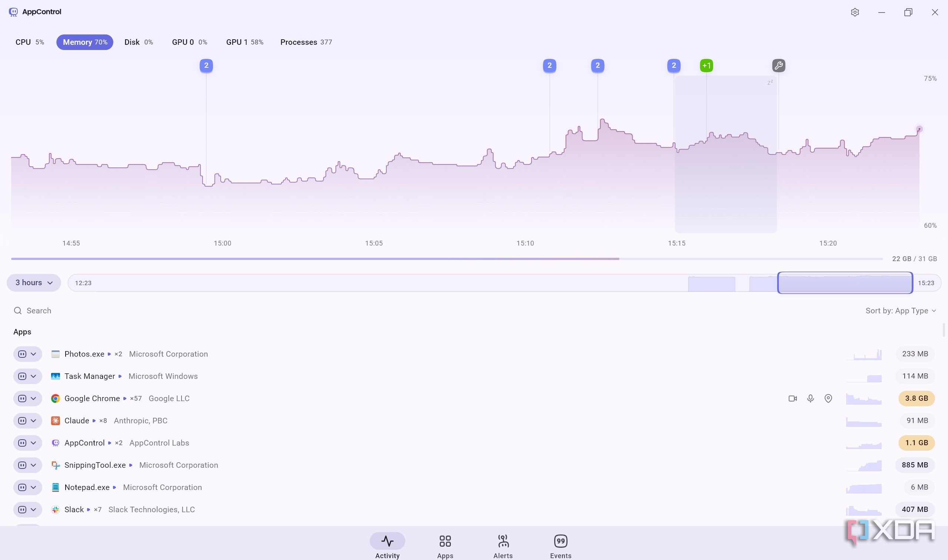This screenshot has height=560, width=948.
Task: Click the AppControl row app icon
Action: point(56,443)
